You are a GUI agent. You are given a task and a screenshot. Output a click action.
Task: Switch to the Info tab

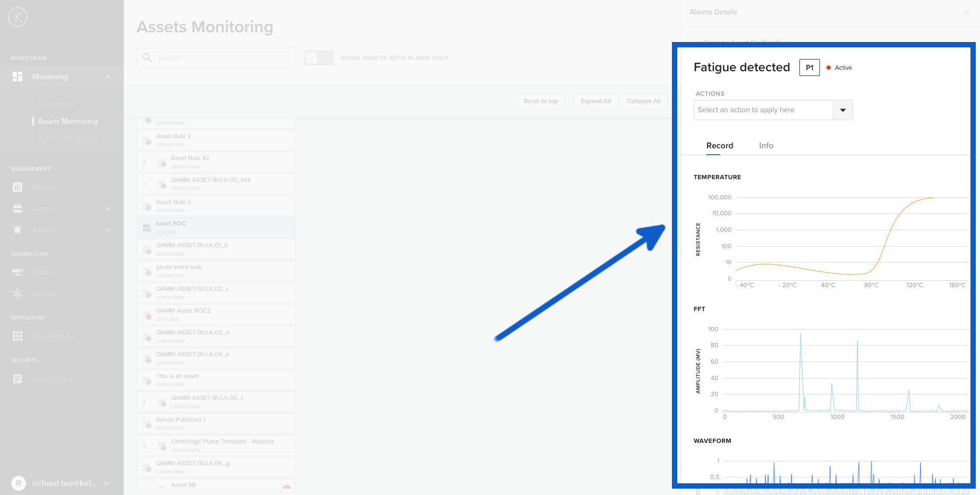(766, 146)
